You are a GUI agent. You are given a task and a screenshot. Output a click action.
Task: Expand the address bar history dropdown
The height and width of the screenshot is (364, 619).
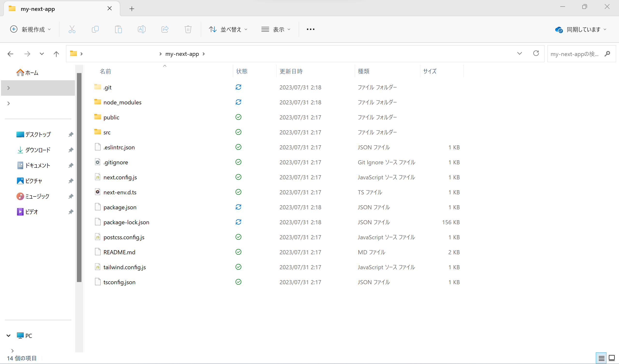tap(520, 53)
